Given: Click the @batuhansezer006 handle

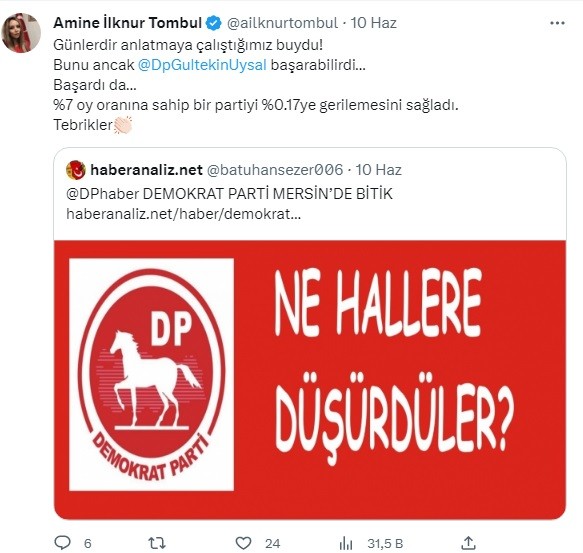Looking at the screenshot, I should click(274, 170).
